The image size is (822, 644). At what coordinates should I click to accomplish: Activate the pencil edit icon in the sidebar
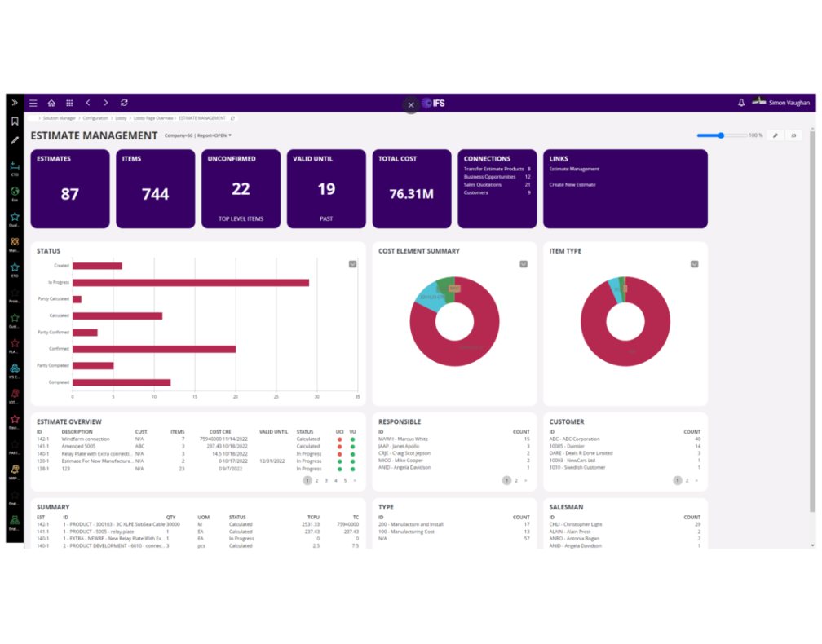(15, 140)
